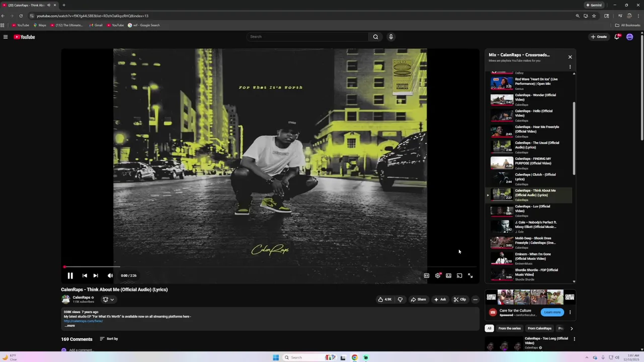The width and height of the screenshot is (644, 362).
Task: Open the Sort by comments dropdown
Action: point(109,339)
